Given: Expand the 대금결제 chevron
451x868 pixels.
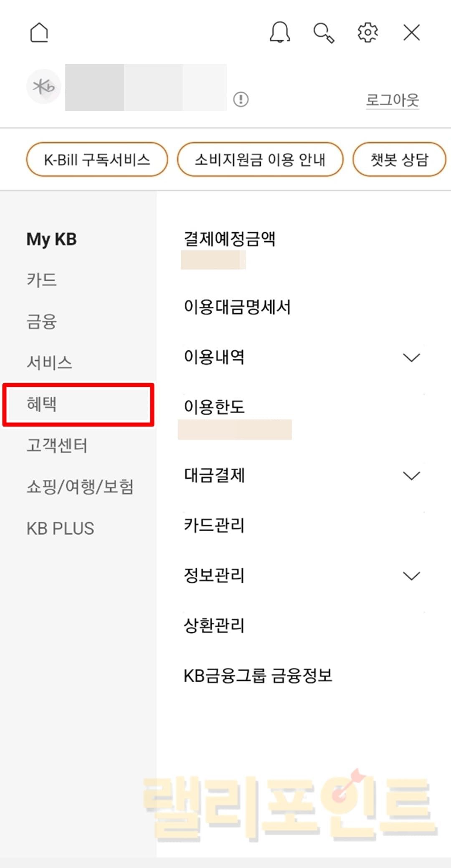Looking at the screenshot, I should click(x=411, y=476).
